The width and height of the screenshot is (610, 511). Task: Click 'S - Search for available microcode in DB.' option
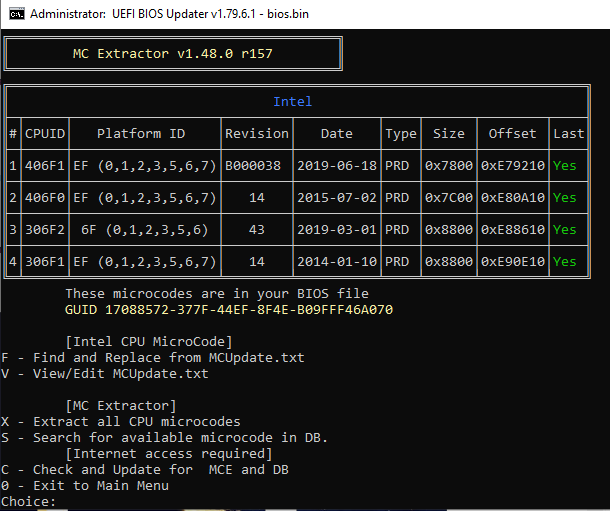165,438
